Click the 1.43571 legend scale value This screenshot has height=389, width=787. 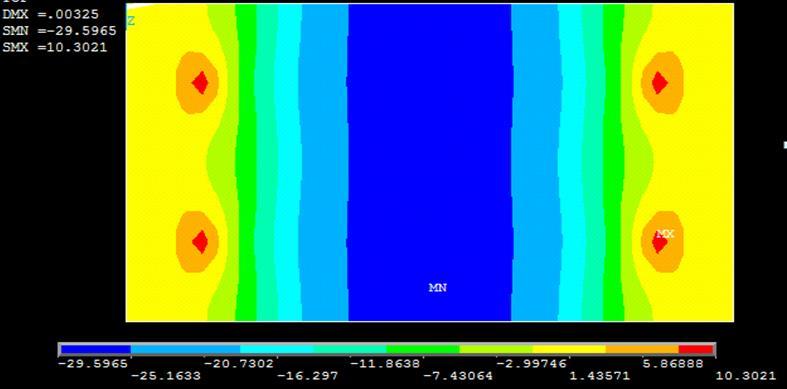(600, 376)
